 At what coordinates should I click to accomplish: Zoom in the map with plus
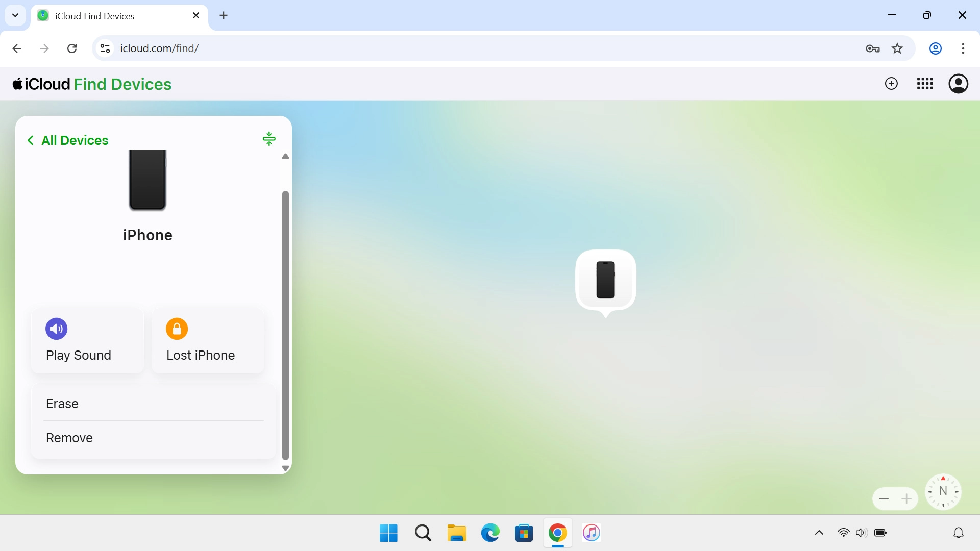coord(906,499)
